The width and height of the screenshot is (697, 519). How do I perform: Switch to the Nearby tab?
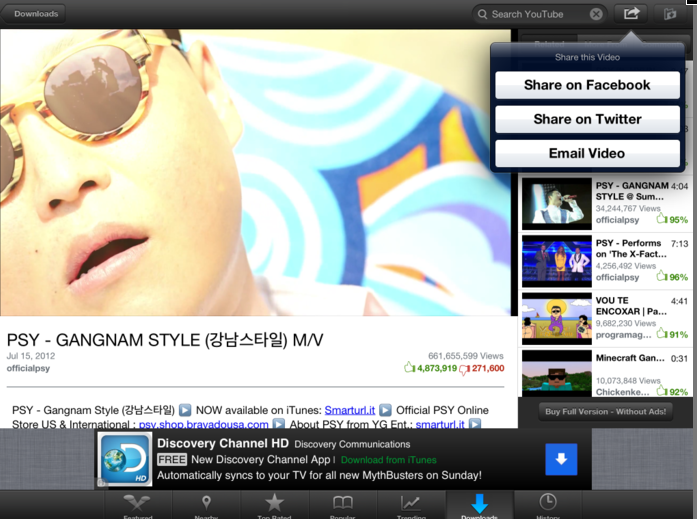click(x=206, y=505)
